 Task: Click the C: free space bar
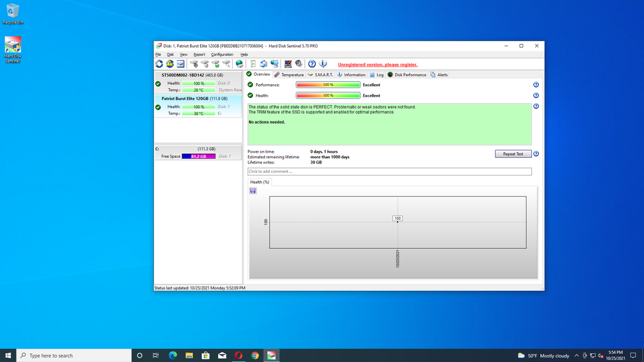click(198, 156)
